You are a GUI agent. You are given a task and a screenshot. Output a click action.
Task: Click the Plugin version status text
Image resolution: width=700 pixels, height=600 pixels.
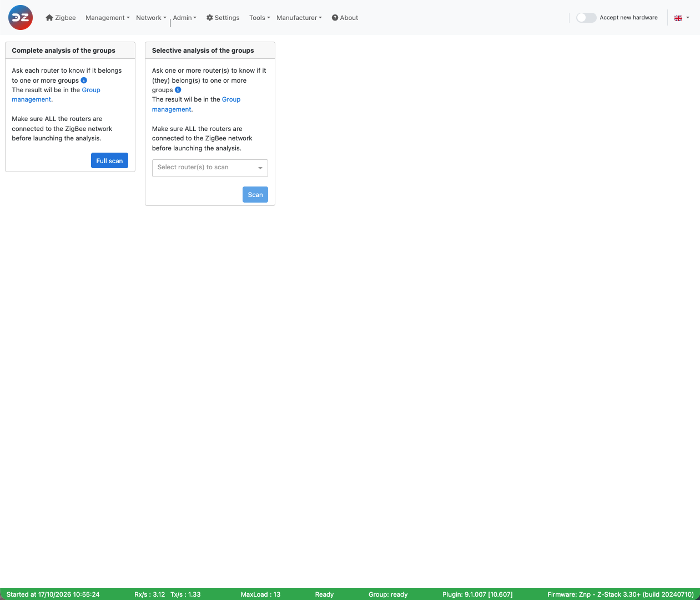point(477,594)
